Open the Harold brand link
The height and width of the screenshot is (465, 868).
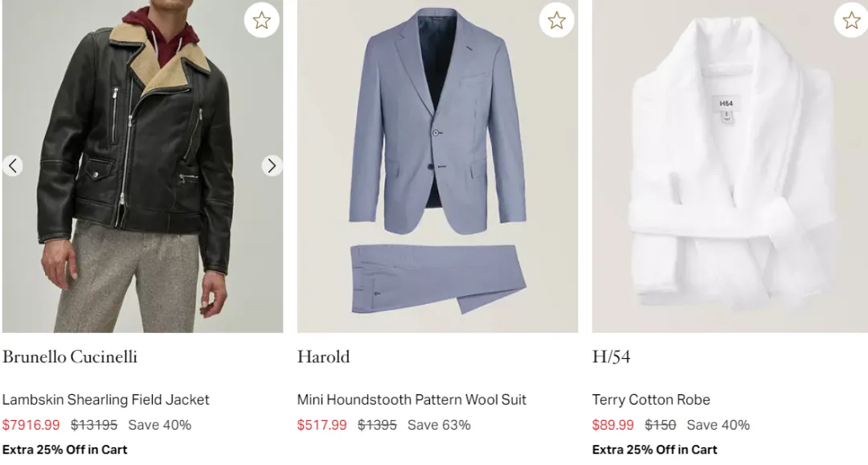point(323,356)
